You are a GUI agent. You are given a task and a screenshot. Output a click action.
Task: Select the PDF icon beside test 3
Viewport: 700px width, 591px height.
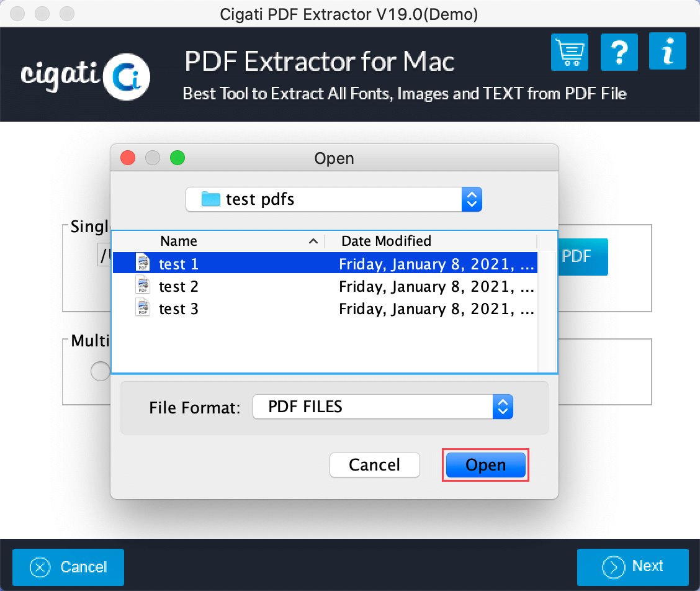[x=143, y=307]
